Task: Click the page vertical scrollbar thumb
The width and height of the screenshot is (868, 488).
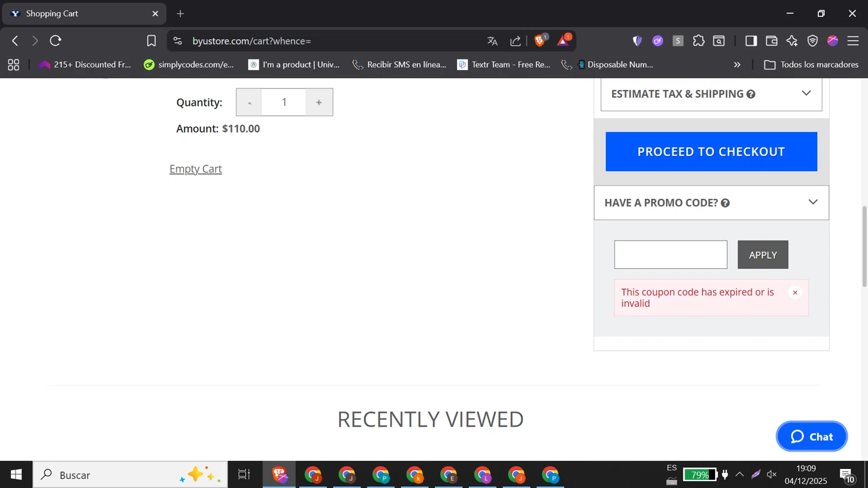Action: [x=865, y=246]
